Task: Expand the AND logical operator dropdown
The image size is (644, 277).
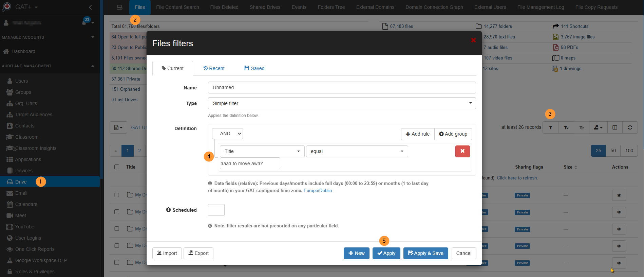Action: click(x=227, y=134)
